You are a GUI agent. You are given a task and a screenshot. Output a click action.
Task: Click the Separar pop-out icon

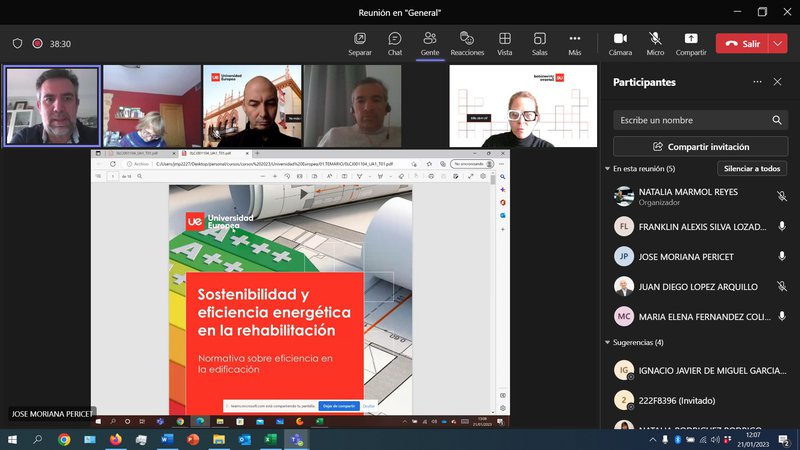pos(360,39)
